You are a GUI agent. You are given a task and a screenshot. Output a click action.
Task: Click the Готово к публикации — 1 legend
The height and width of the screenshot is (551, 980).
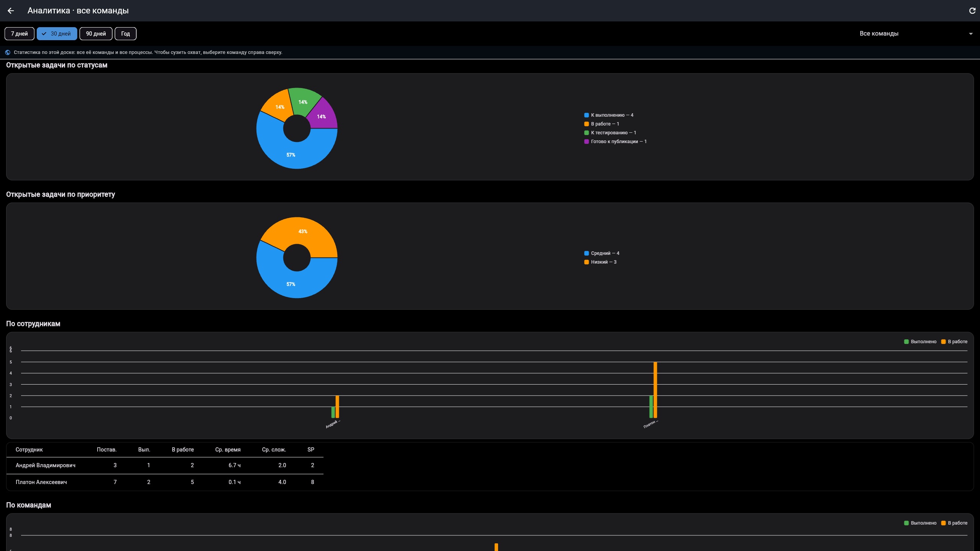click(615, 142)
